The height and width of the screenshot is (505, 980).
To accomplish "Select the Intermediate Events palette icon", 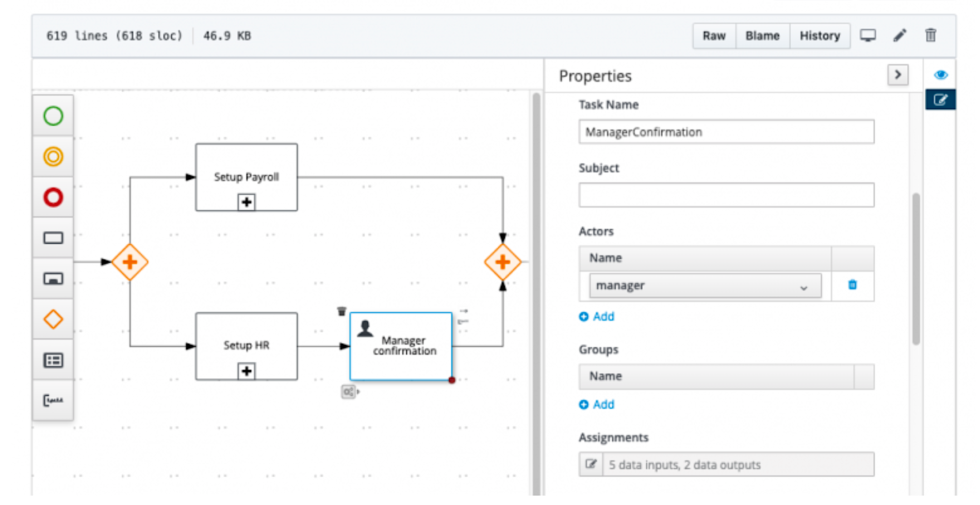I will click(53, 157).
